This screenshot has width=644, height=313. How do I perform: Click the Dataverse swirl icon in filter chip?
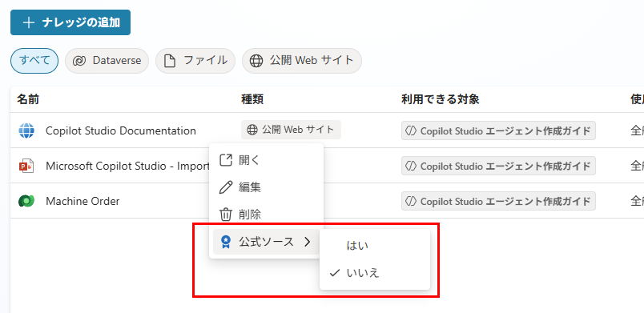pyautogui.click(x=78, y=61)
